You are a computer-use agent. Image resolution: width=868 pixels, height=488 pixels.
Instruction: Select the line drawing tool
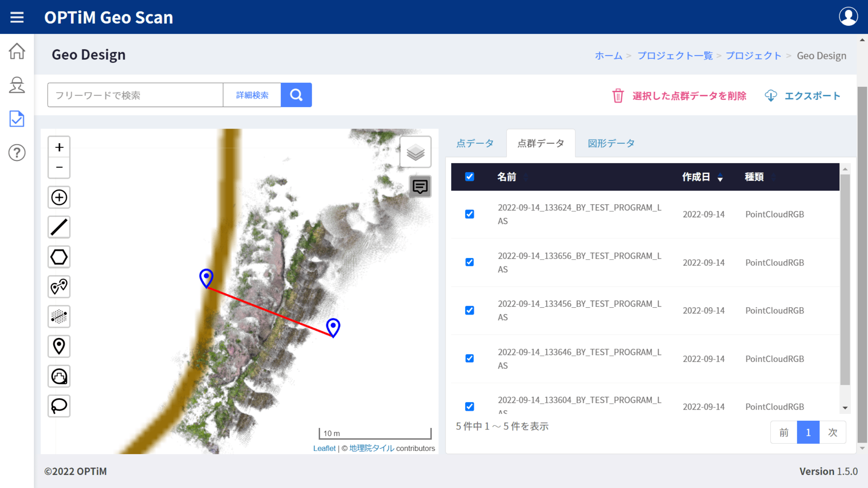point(59,227)
